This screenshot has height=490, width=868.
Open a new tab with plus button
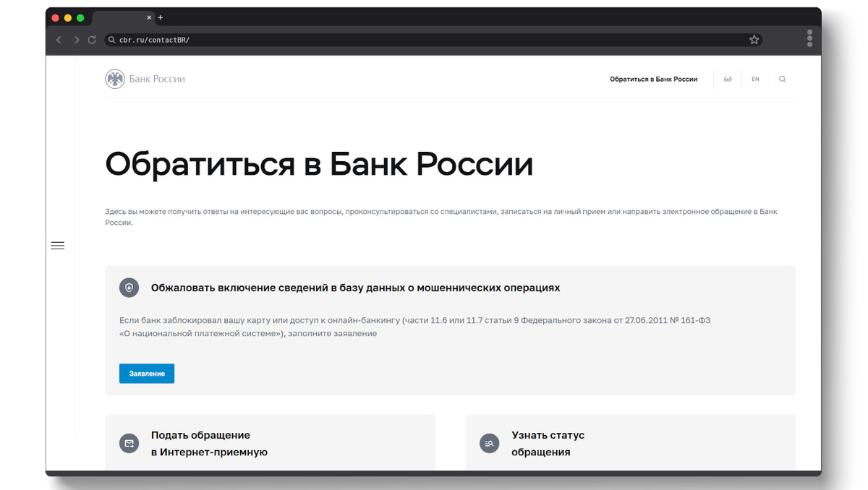(x=161, y=17)
